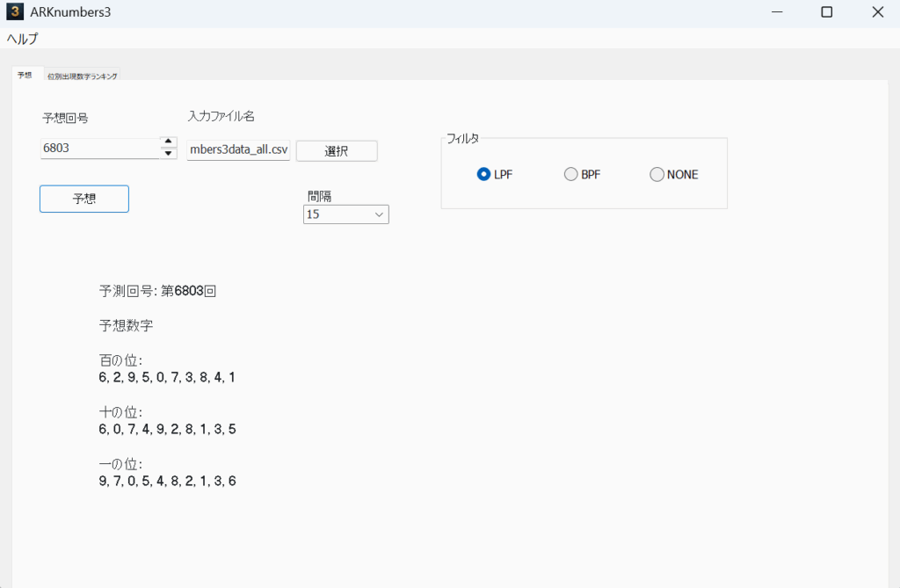The width and height of the screenshot is (900, 588).
Task: Select the BPF filter radio button
Action: point(570,175)
